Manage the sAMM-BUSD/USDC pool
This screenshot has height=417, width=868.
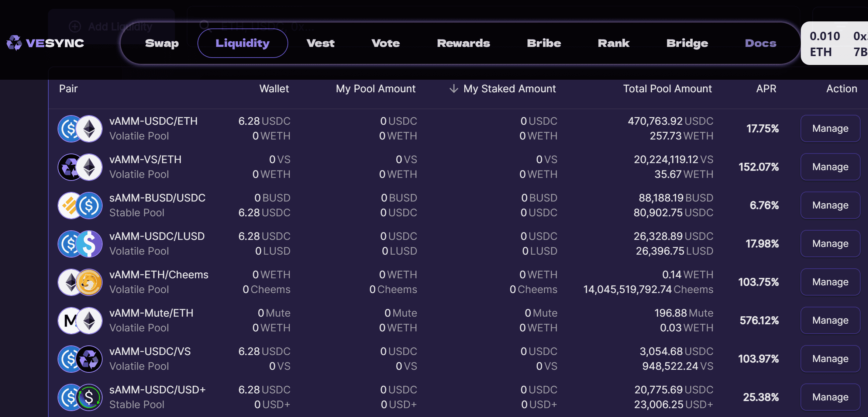[830, 205]
